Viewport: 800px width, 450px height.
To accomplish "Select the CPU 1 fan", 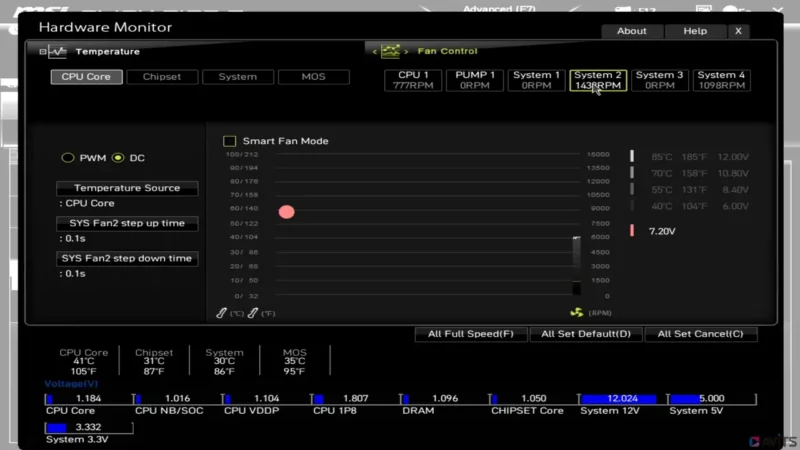I will pyautogui.click(x=413, y=80).
